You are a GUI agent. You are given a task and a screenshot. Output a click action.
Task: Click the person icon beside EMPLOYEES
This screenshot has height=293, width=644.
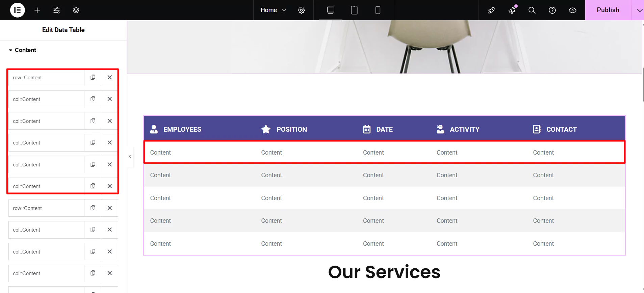point(154,129)
